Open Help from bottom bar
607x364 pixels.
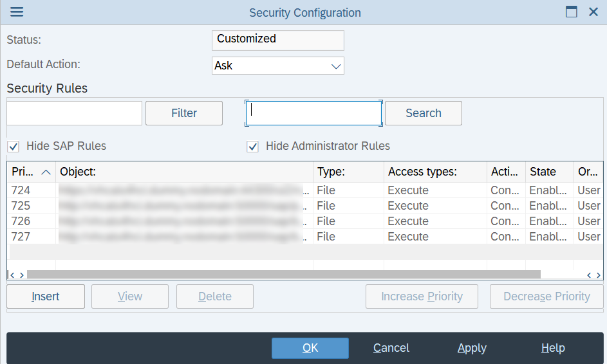(553, 348)
